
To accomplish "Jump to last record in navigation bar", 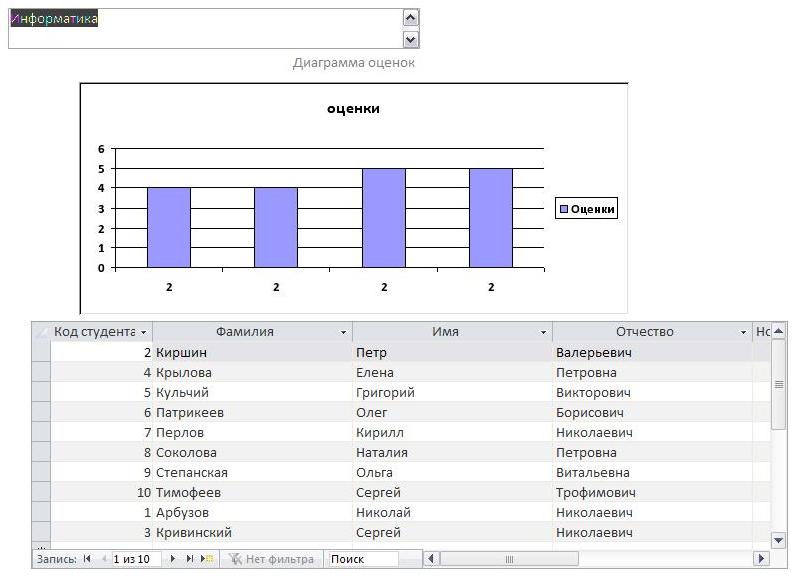I will (x=189, y=559).
